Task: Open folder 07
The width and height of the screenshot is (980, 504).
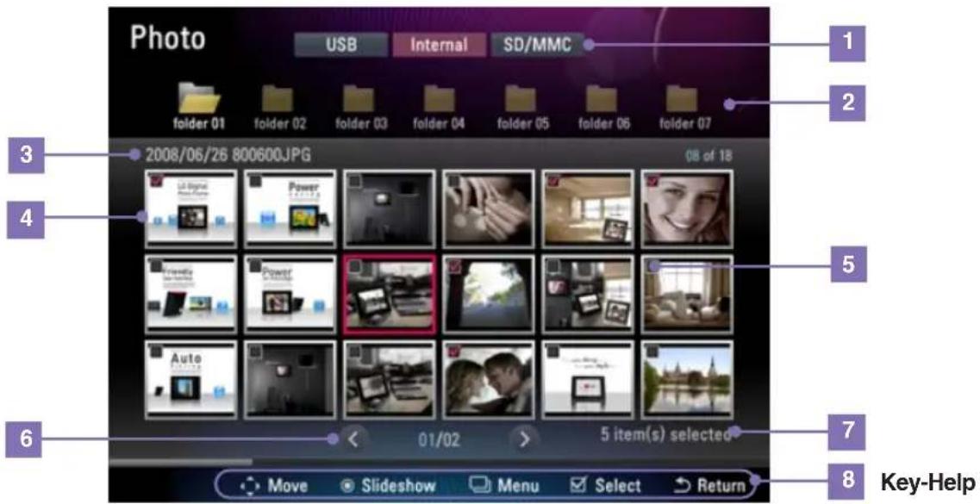Action: pyautogui.click(x=684, y=108)
